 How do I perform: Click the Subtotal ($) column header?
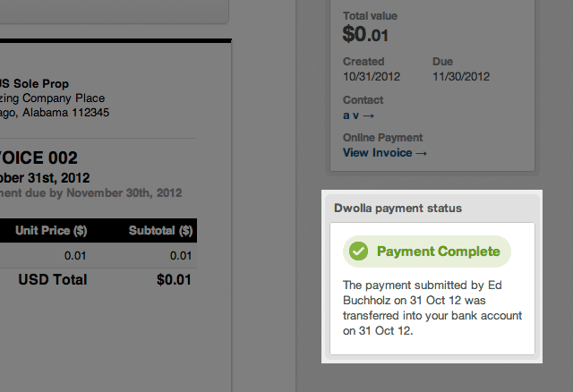pos(160,231)
